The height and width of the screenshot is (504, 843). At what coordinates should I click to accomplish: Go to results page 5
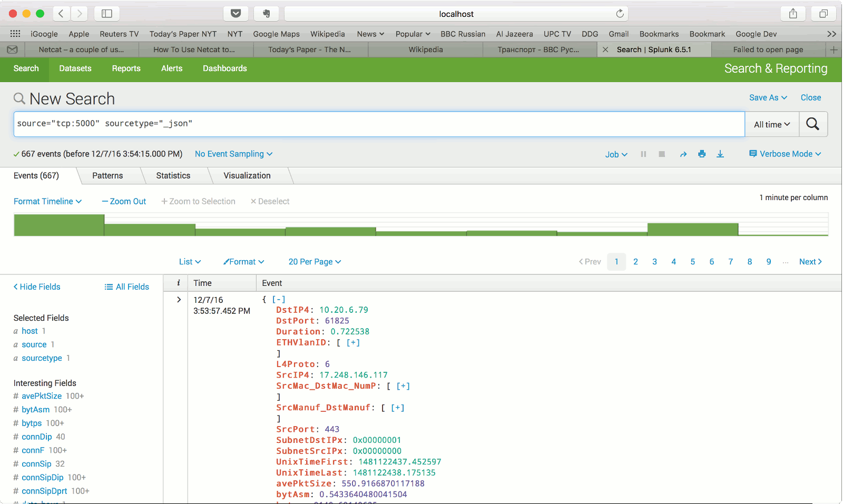pos(693,262)
